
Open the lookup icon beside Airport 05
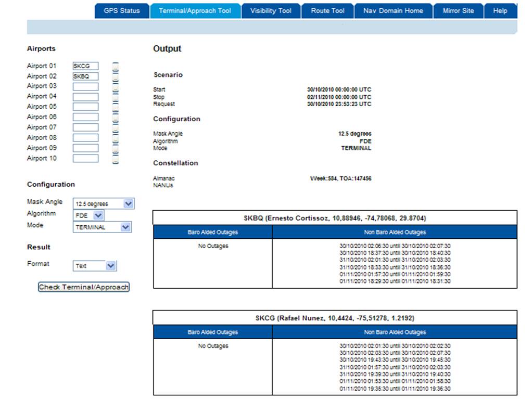pyautogui.click(x=116, y=107)
